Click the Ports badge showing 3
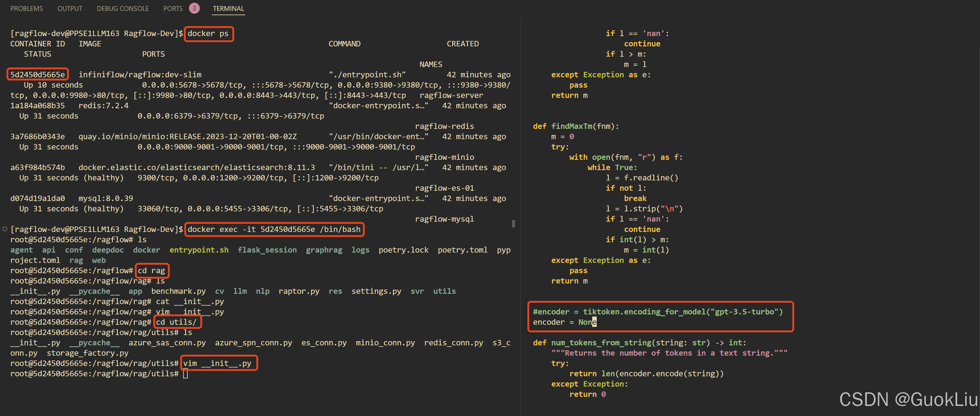980x416 pixels. [x=194, y=8]
